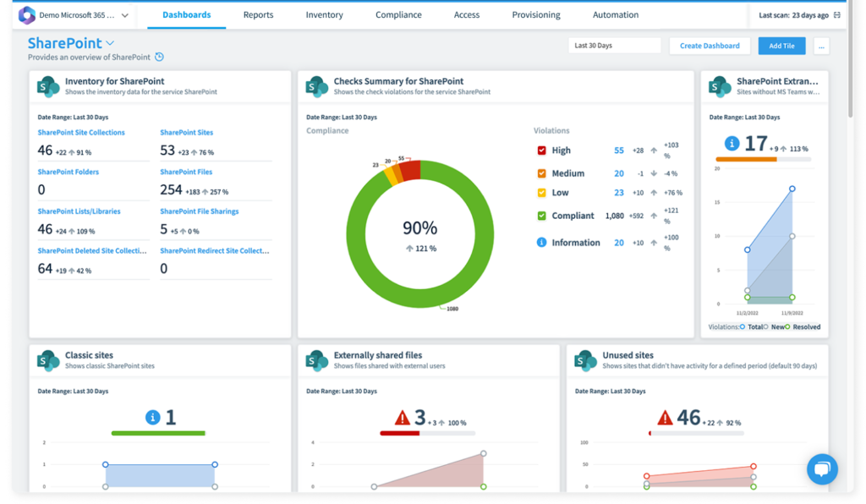The width and height of the screenshot is (866, 504).
Task: Open the SharePoint Redirect Site Collections link
Action: [215, 250]
